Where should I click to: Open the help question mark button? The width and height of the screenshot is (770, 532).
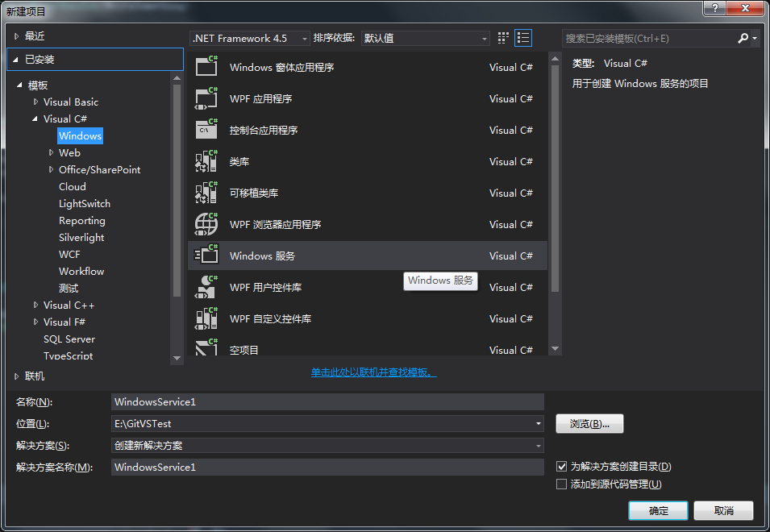click(x=714, y=8)
